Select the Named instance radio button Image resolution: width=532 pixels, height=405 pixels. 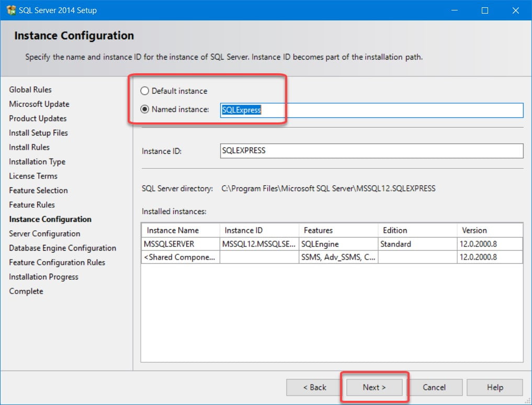coord(144,109)
